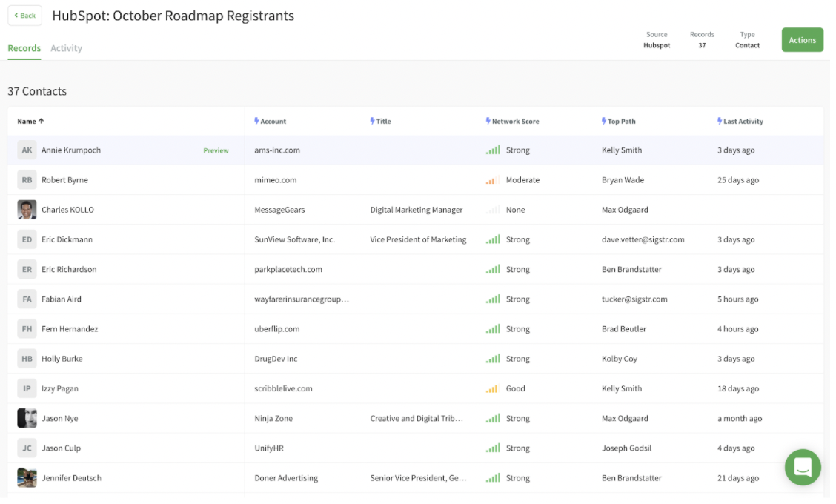Click the MessageGears account cell
The height and width of the screenshot is (504, 836).
click(x=279, y=210)
